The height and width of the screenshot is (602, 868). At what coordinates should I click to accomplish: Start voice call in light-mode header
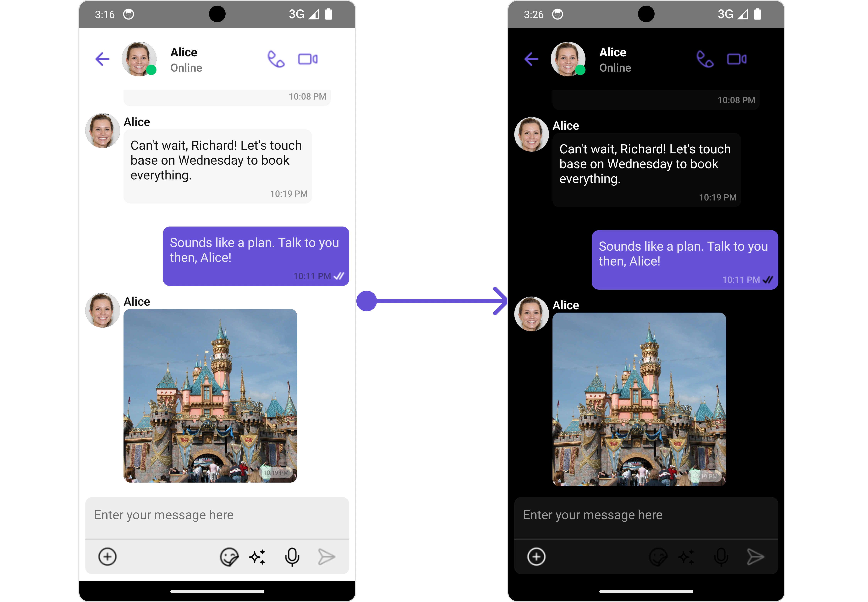[x=276, y=59]
